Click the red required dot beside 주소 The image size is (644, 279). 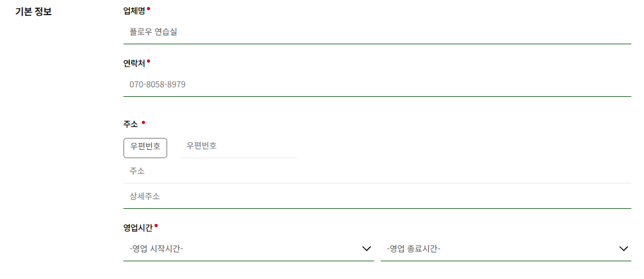143,122
